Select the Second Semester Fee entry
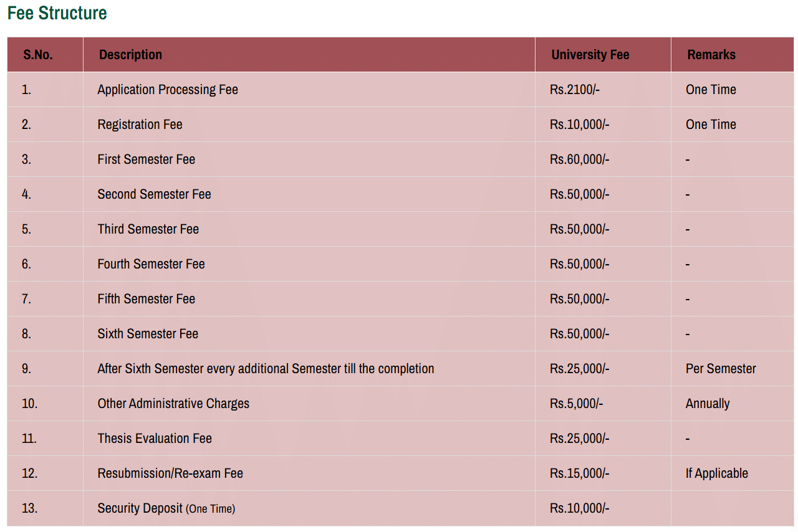 [x=154, y=194]
